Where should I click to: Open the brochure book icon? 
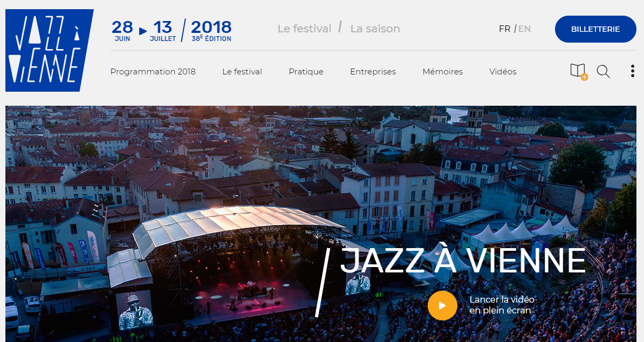point(579,71)
